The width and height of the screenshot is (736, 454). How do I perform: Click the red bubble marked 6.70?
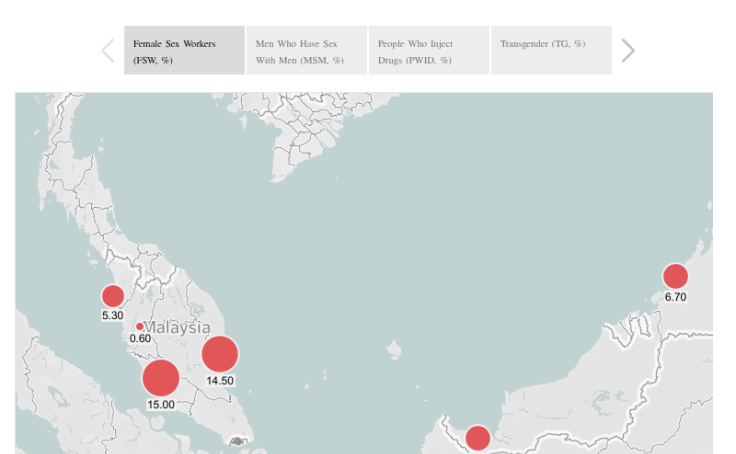coord(675,276)
